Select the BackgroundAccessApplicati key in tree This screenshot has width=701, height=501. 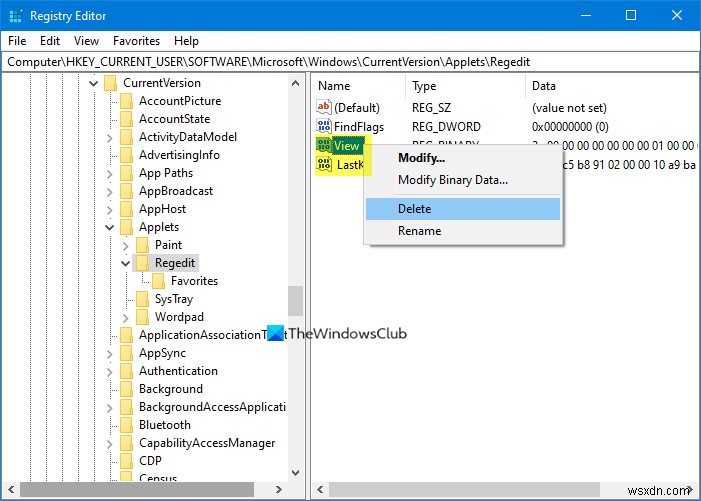click(x=212, y=407)
